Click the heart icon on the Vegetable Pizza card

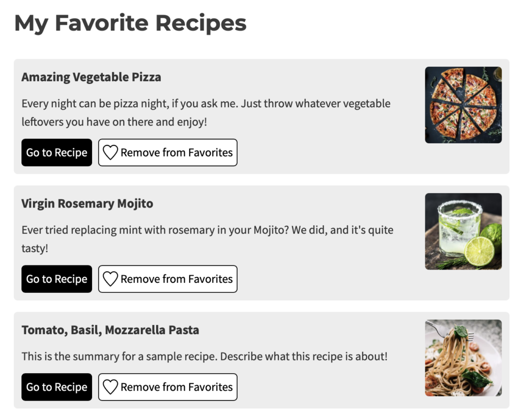coord(110,153)
